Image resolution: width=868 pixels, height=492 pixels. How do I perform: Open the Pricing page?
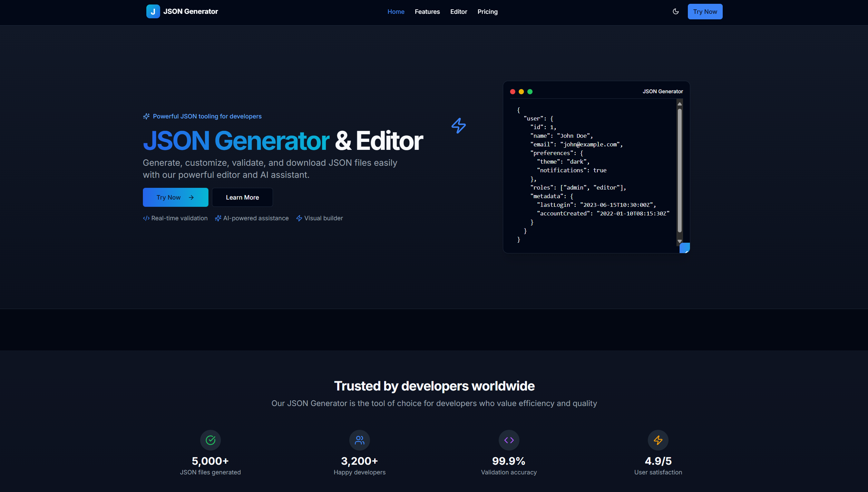[487, 11]
